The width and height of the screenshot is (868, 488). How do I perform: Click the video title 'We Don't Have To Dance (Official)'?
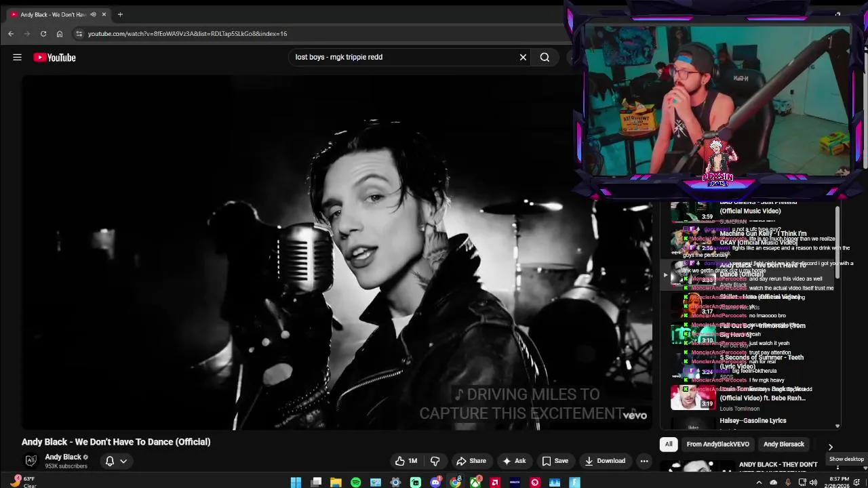pyautogui.click(x=116, y=442)
